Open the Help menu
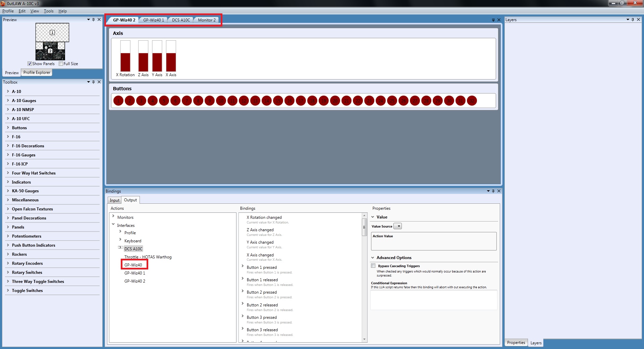Screen dimensions: 644x349 point(63,11)
